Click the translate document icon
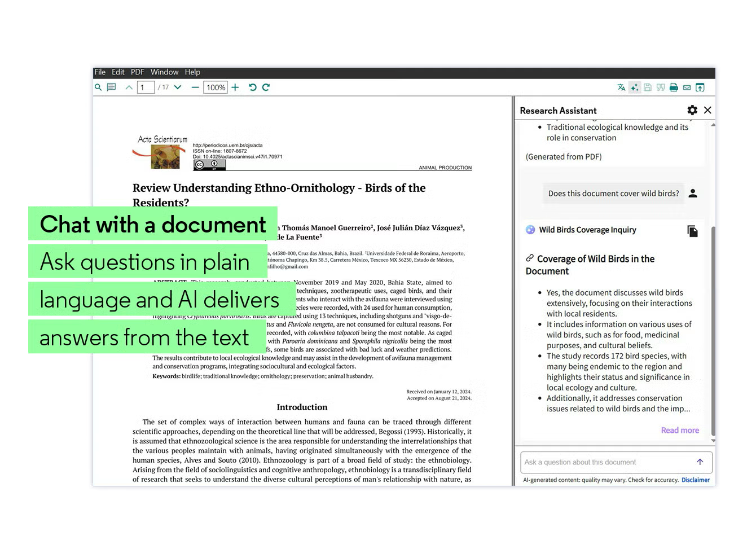Viewport: 756px width, 553px height. click(621, 87)
